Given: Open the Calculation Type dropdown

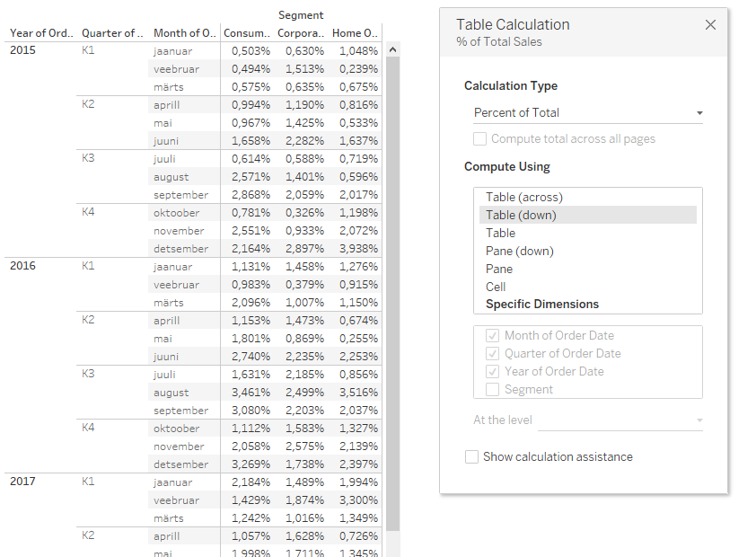Looking at the screenshot, I should click(x=587, y=113).
